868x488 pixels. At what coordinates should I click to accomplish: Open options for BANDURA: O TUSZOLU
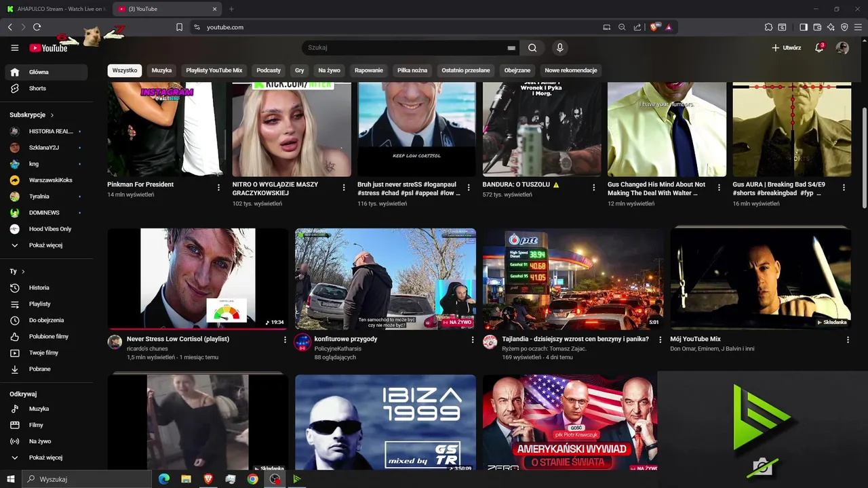(x=594, y=188)
